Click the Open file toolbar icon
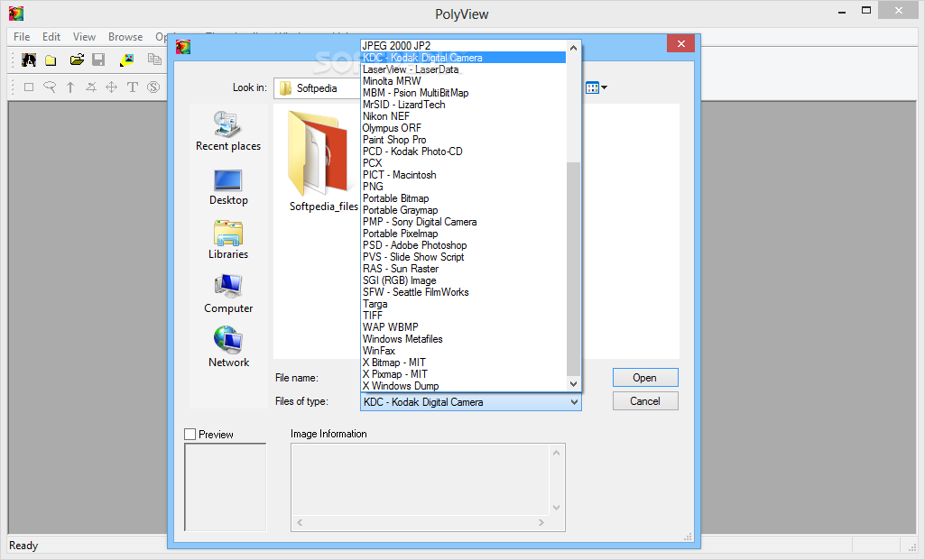This screenshot has height=560, width=925. click(77, 60)
